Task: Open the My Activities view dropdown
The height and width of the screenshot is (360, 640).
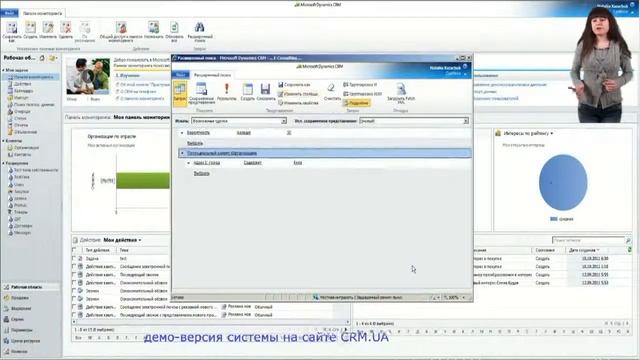Action: point(140,240)
